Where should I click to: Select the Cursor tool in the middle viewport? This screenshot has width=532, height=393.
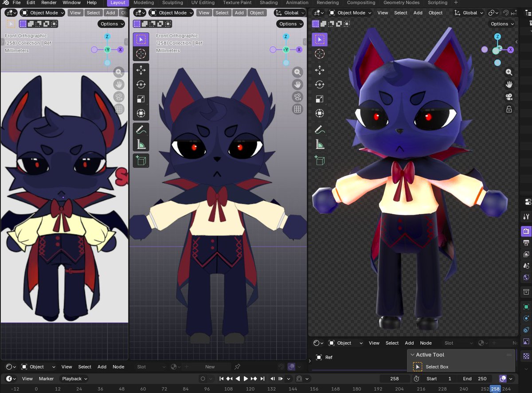pos(141,54)
